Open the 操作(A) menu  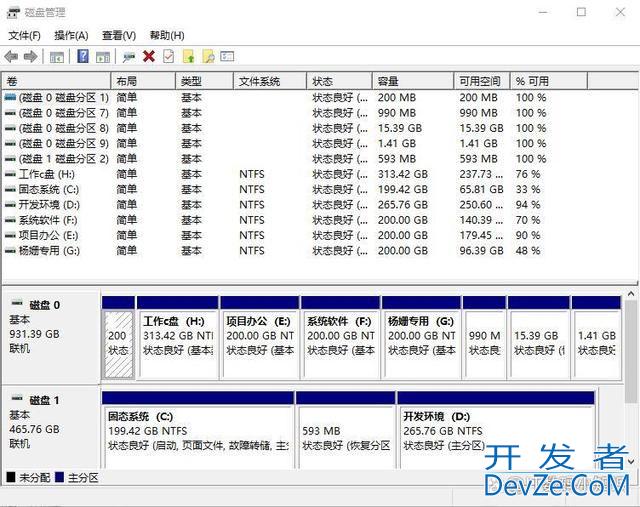point(71,36)
